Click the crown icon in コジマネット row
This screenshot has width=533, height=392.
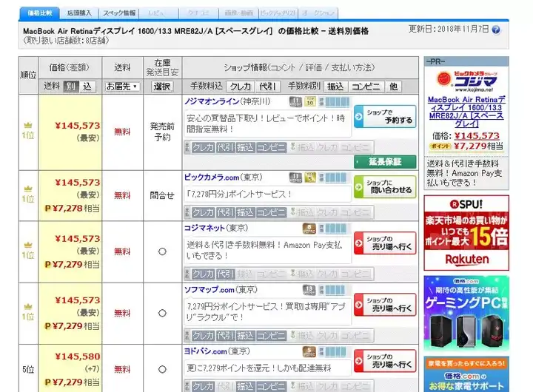click(28, 245)
